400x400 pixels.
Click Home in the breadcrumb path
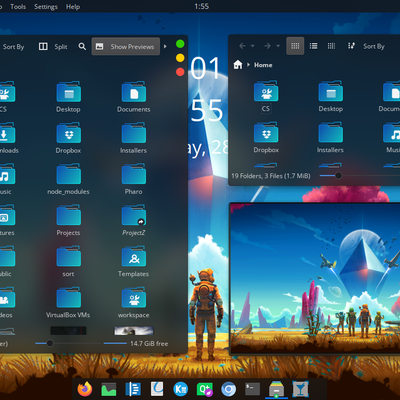tap(263, 65)
